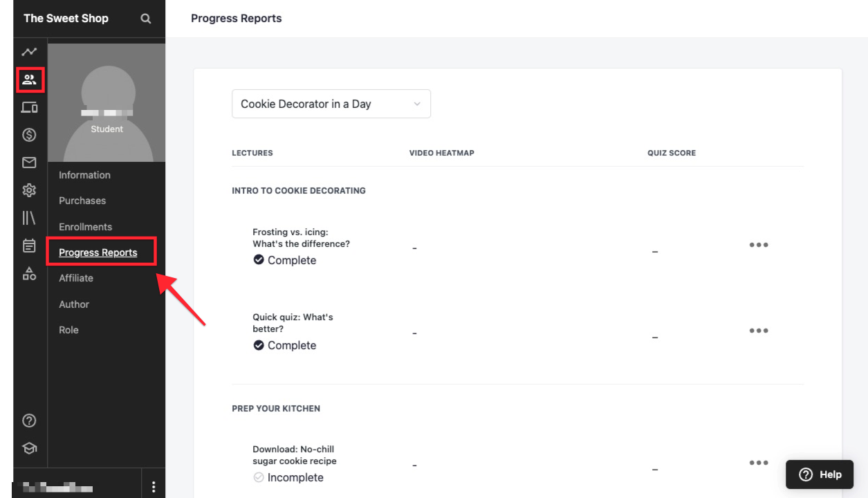Click the QUIZ SCORE column header
This screenshot has height=498, width=868.
click(x=672, y=153)
